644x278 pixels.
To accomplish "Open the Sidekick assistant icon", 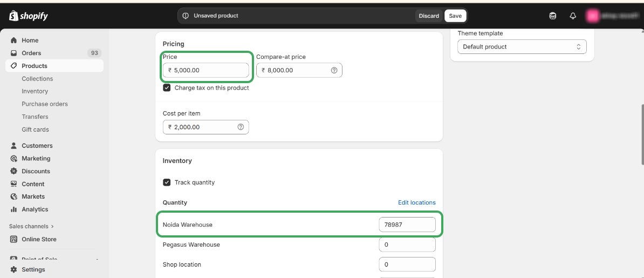I will pyautogui.click(x=553, y=16).
